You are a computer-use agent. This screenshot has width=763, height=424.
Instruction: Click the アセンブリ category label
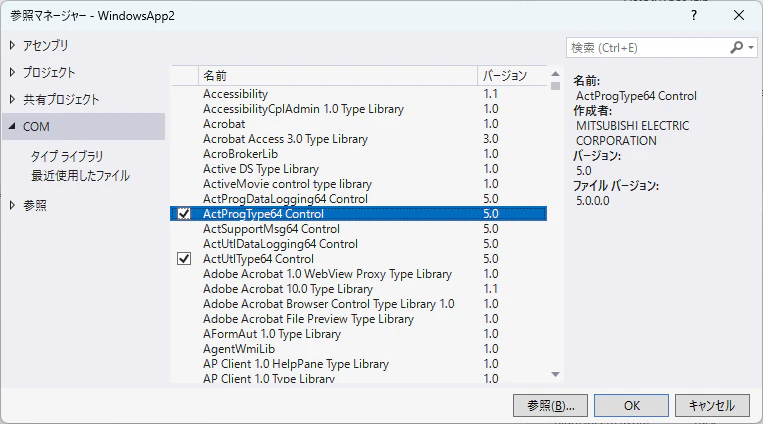[46, 45]
